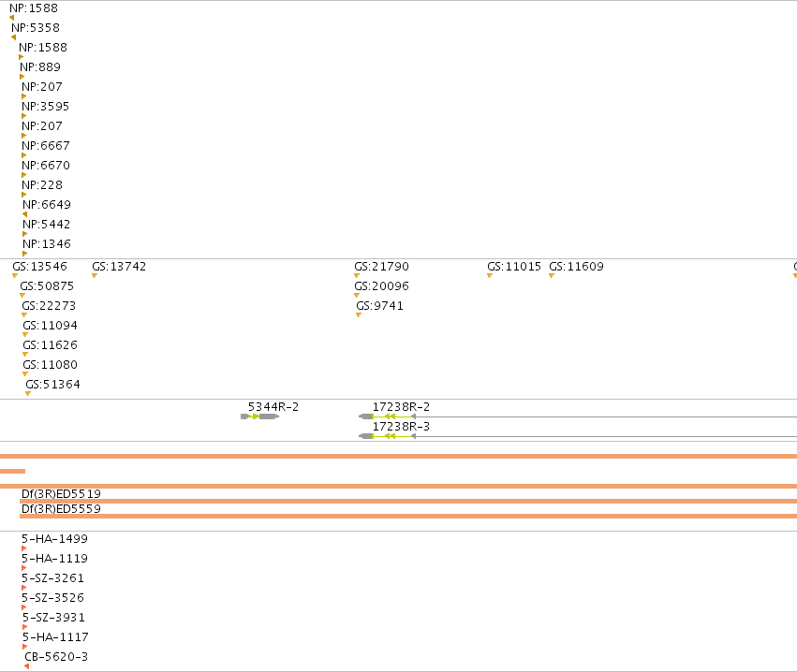Click the arrow marker under NP:889
Viewport: 797px width, 672px height.
click(22, 77)
